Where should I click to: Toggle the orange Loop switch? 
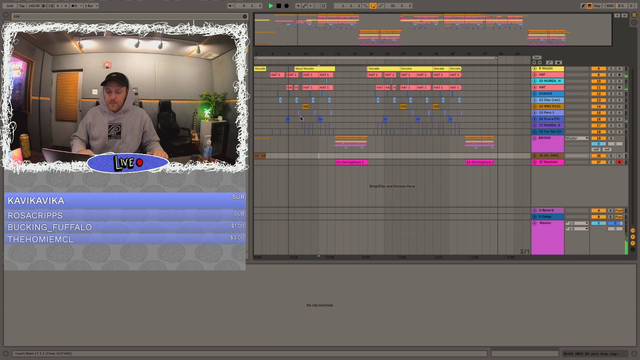point(373,6)
